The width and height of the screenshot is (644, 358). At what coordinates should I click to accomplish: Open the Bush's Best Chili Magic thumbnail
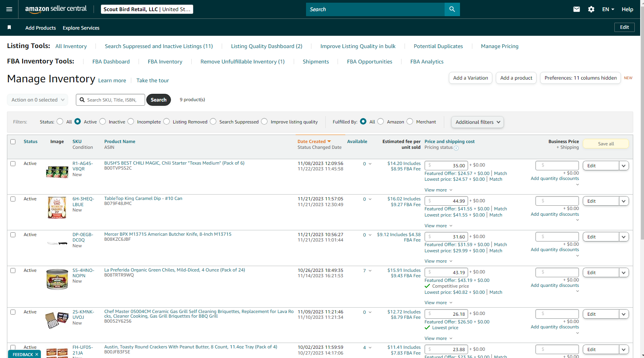click(x=57, y=172)
